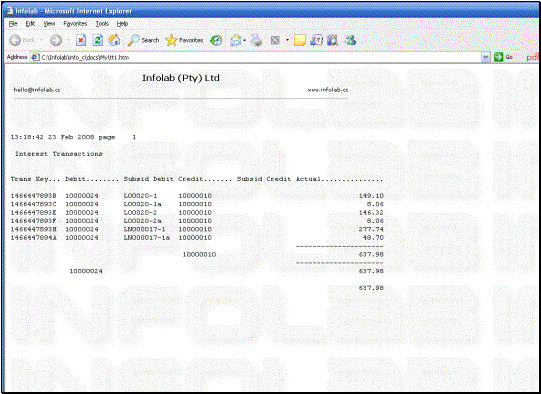Open the Favorites menu

pyautogui.click(x=75, y=23)
